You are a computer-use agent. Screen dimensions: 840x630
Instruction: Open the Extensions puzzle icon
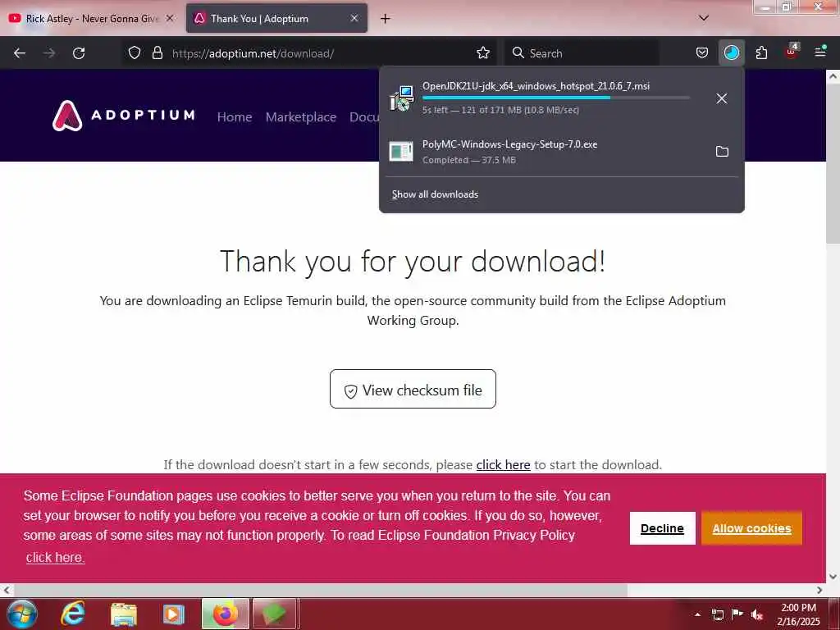coord(761,53)
